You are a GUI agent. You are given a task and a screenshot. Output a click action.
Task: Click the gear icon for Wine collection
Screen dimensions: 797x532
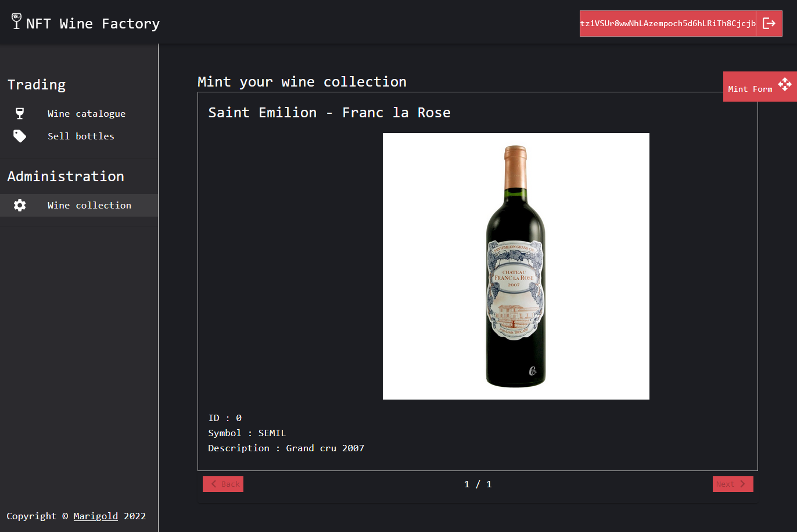pos(20,205)
